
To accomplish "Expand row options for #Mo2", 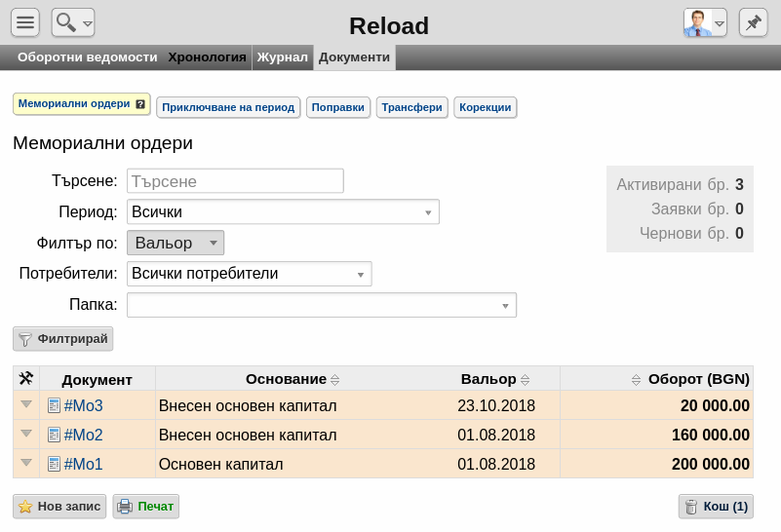I will [26, 434].
